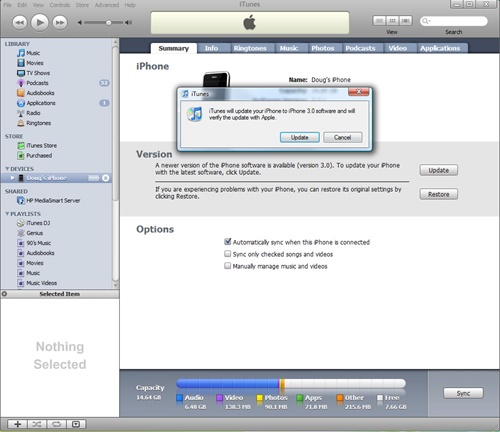500x432 pixels.
Task: Select grid view icon in View switcher
Action: [x=392, y=21]
